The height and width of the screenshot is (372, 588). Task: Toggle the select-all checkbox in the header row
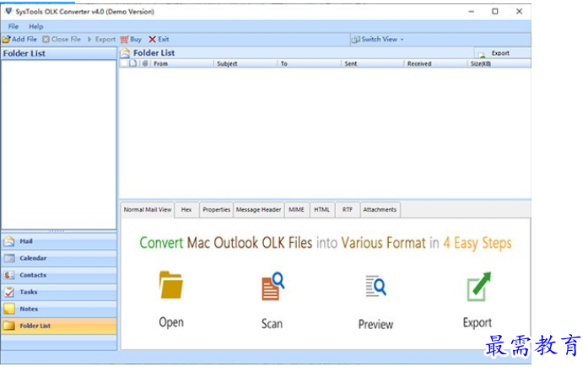tap(124, 63)
